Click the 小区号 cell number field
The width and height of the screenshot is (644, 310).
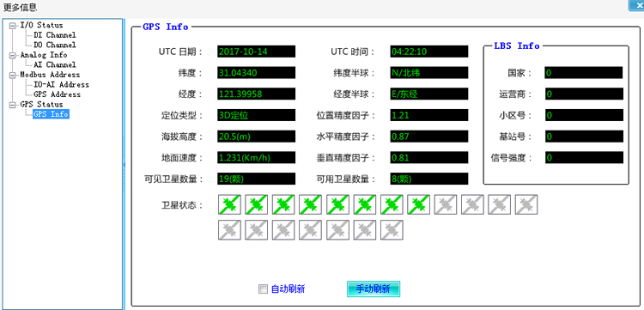[x=584, y=115]
